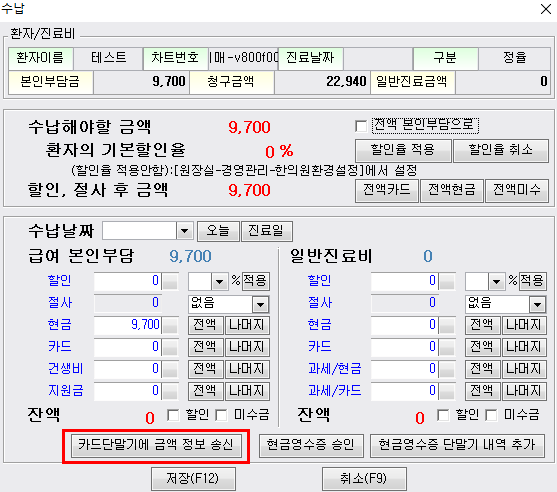This screenshot has height=492, width=557.
Task: Click 현금영수증 승인 button
Action: (311, 445)
